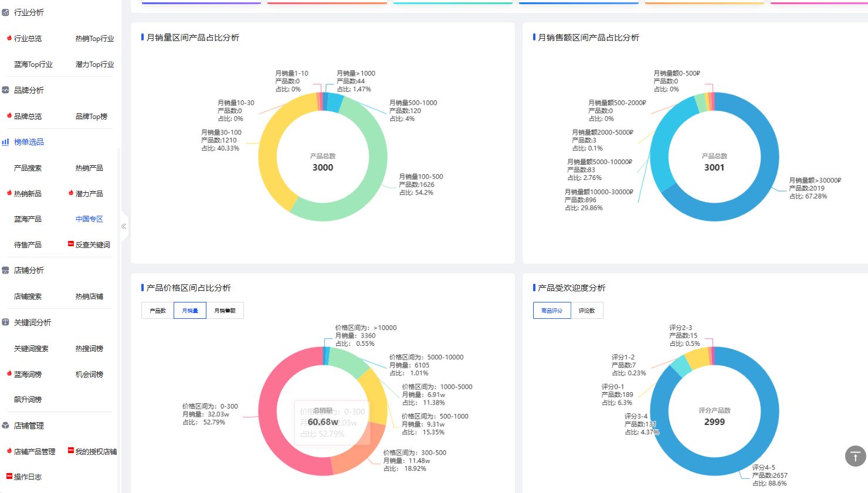Click the 月销售额>30000₽ chart label
Viewport: 868px width, 493px height.
(815, 188)
